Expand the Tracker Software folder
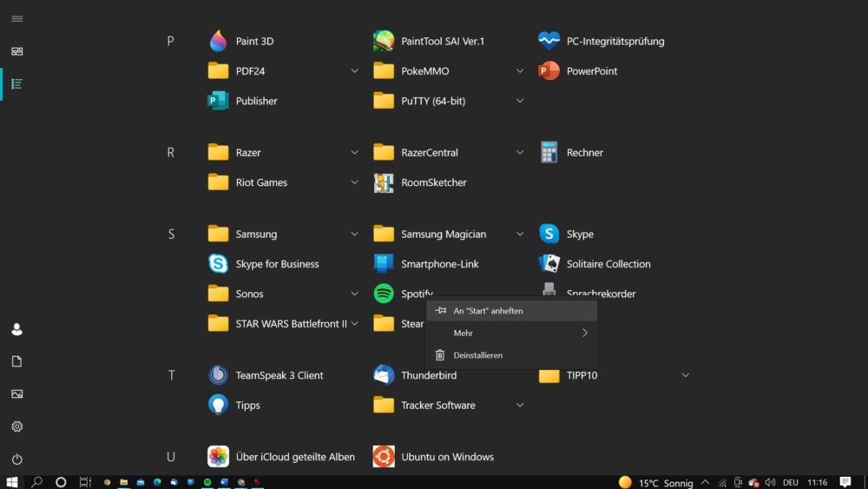 520,405
